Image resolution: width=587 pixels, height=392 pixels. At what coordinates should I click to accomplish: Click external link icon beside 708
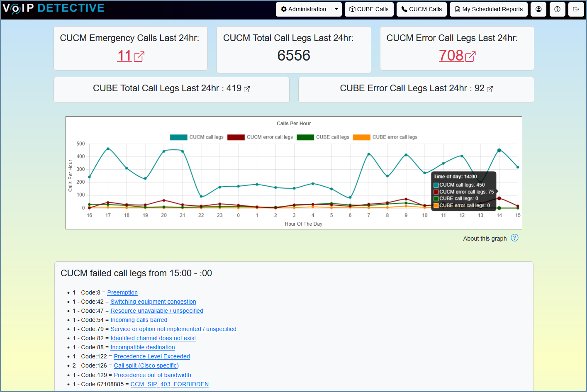(470, 56)
